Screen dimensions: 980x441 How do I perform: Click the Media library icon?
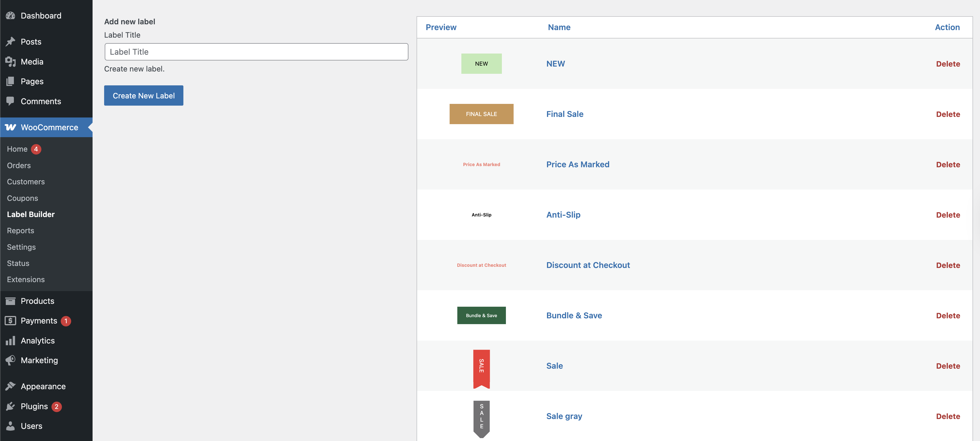[x=10, y=62]
